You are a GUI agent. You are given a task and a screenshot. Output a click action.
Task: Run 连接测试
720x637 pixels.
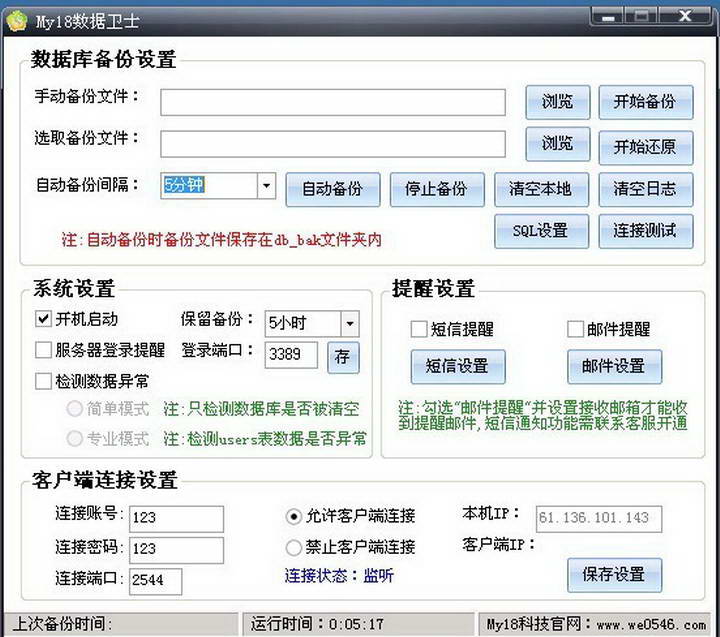(x=645, y=231)
